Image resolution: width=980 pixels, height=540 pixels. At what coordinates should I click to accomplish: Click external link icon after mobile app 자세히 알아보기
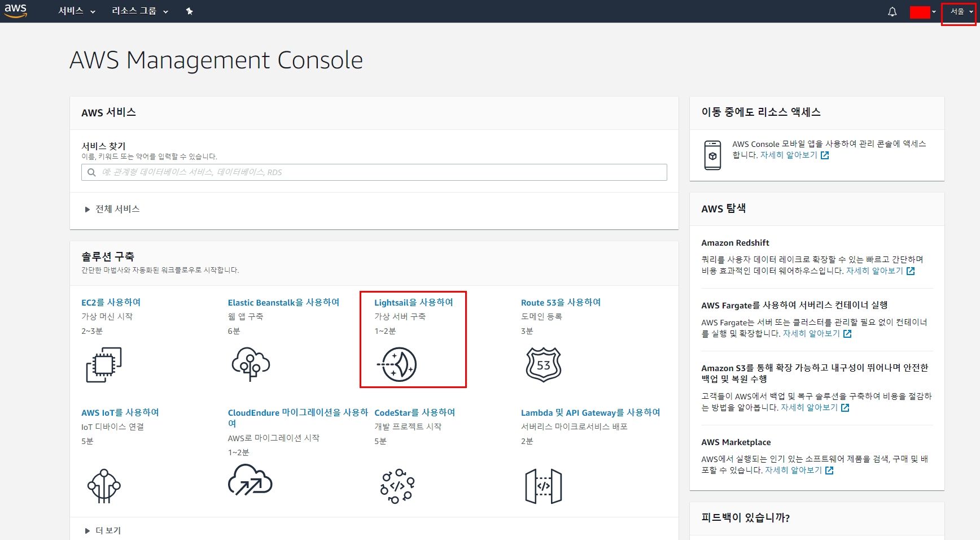(825, 155)
